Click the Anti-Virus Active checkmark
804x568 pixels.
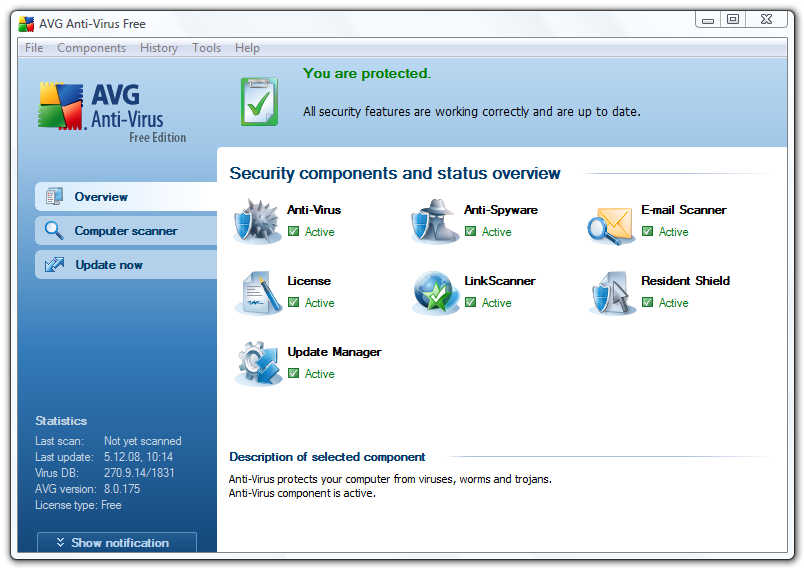point(293,231)
